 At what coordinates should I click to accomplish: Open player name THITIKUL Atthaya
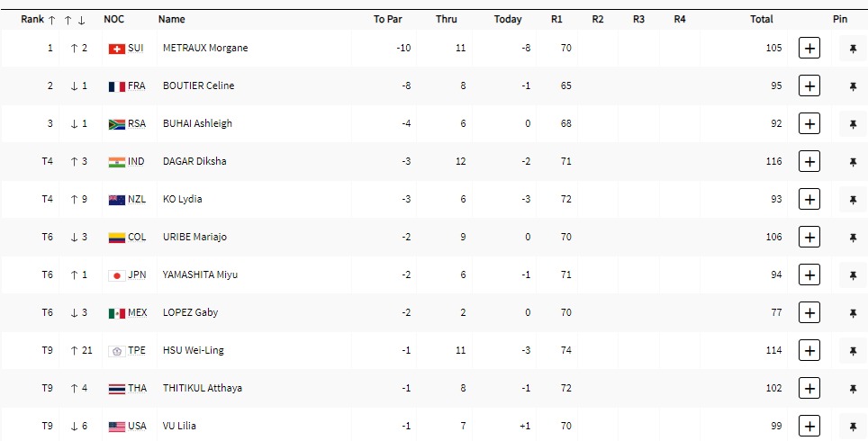[x=202, y=389]
